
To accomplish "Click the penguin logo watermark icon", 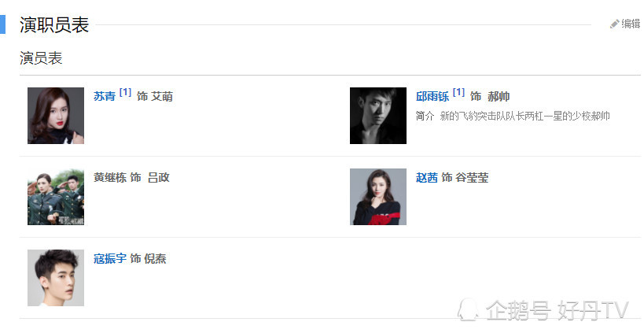I will click(469, 309).
